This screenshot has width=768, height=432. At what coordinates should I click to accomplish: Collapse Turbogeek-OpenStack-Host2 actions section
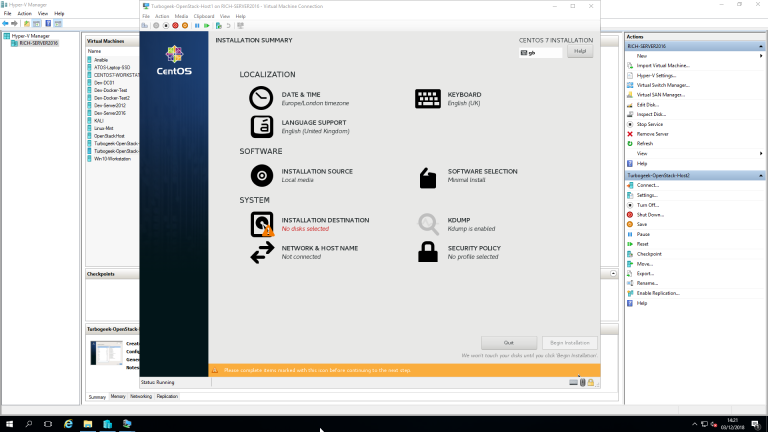(x=763, y=175)
